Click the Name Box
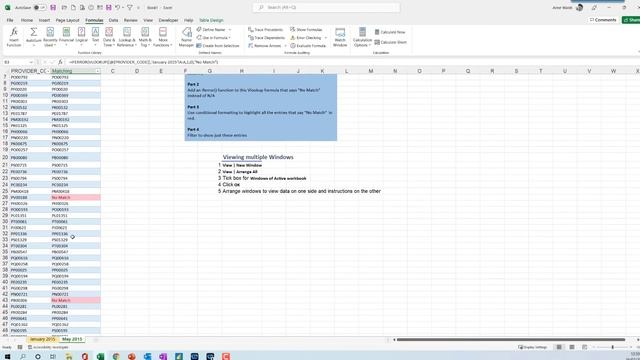The height and width of the screenshot is (360, 640). click(x=18, y=62)
